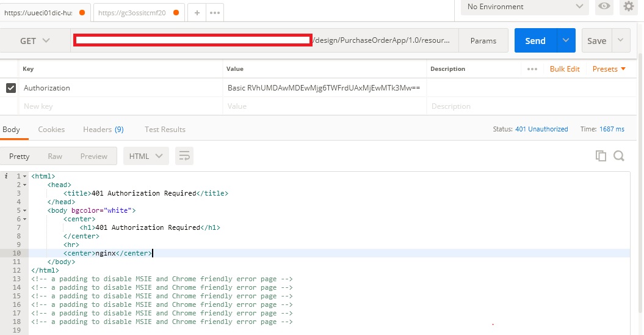Click the Value column header
This screenshot has height=335, width=644.
tap(235, 68)
